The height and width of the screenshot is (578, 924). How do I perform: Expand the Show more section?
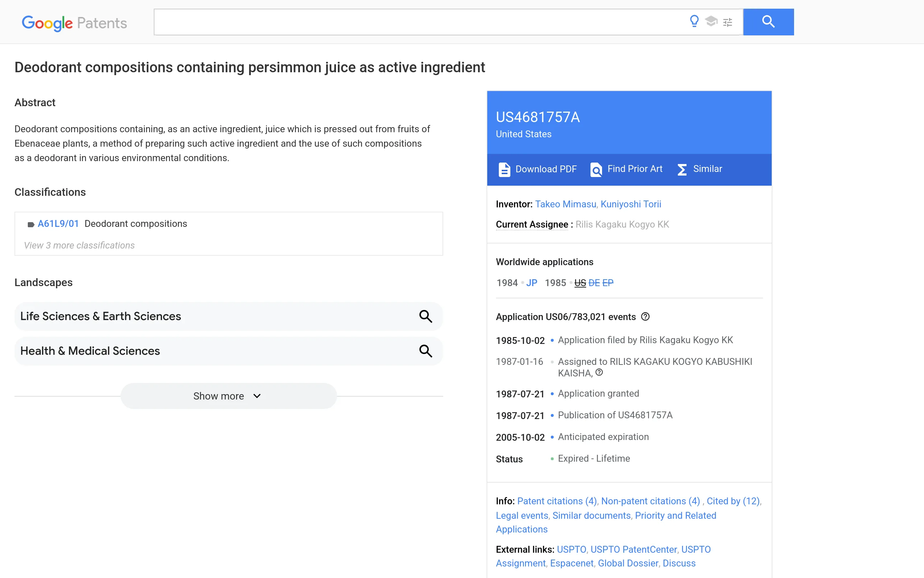(229, 396)
